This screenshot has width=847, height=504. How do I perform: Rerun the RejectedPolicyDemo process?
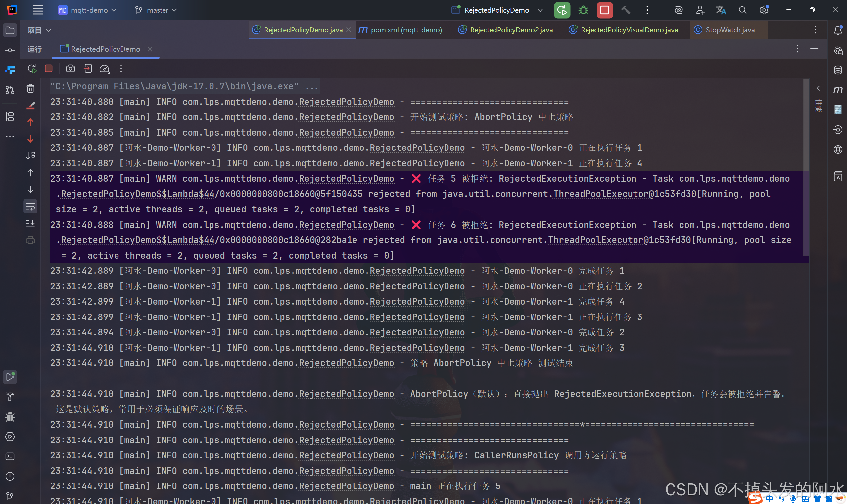[32, 69]
